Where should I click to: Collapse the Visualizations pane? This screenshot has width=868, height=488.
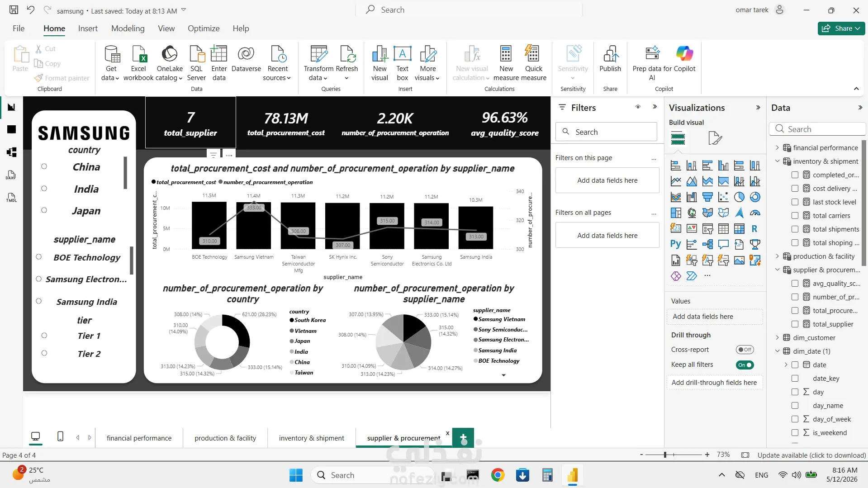coord(758,108)
